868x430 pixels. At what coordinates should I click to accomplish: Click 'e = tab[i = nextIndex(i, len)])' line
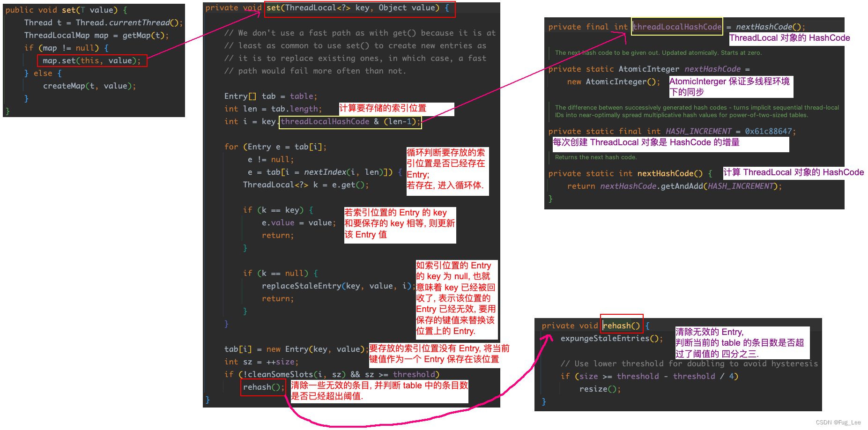point(325,172)
